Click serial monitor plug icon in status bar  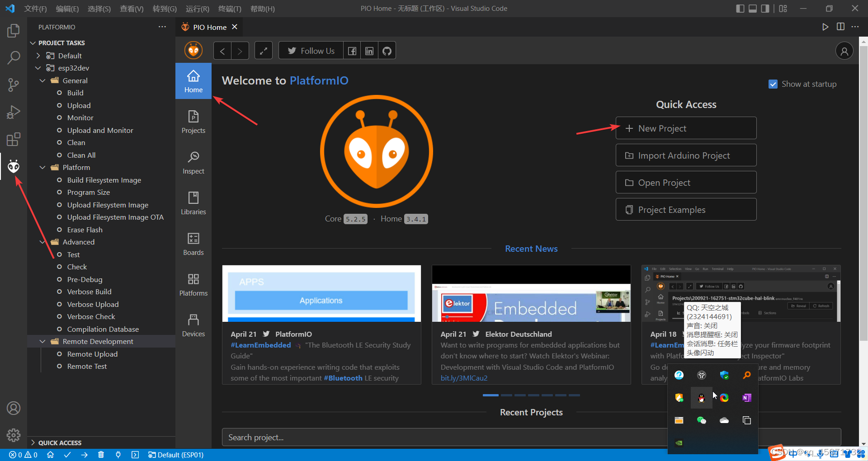click(x=118, y=455)
